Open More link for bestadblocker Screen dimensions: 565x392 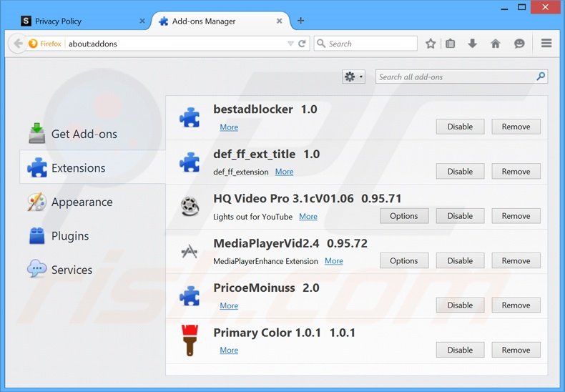pyautogui.click(x=229, y=127)
